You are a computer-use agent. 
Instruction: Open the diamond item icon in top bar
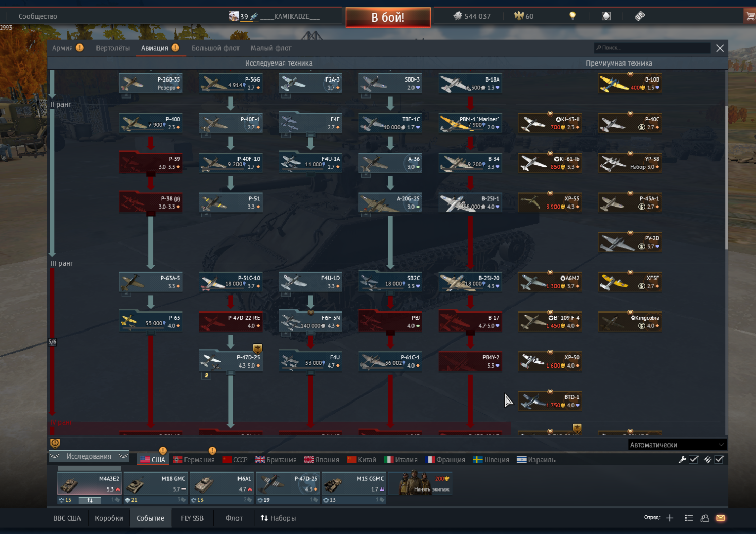tap(606, 16)
